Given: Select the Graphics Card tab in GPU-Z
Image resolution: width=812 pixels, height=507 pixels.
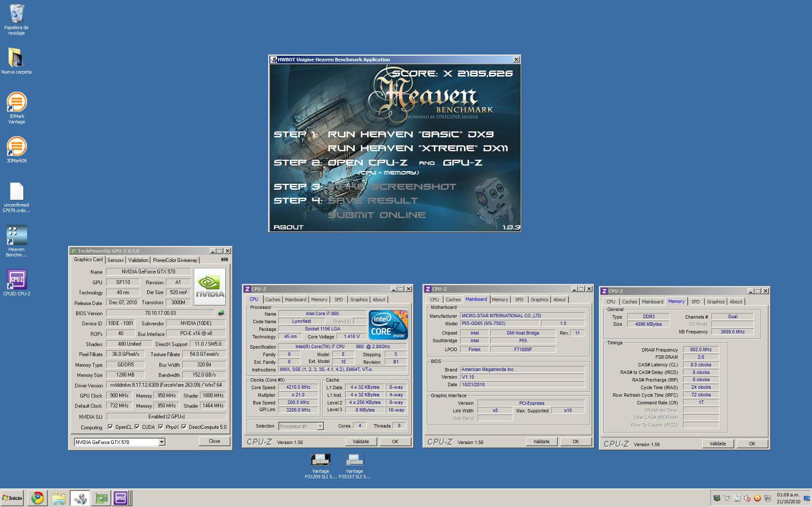Looking at the screenshot, I should click(88, 259).
